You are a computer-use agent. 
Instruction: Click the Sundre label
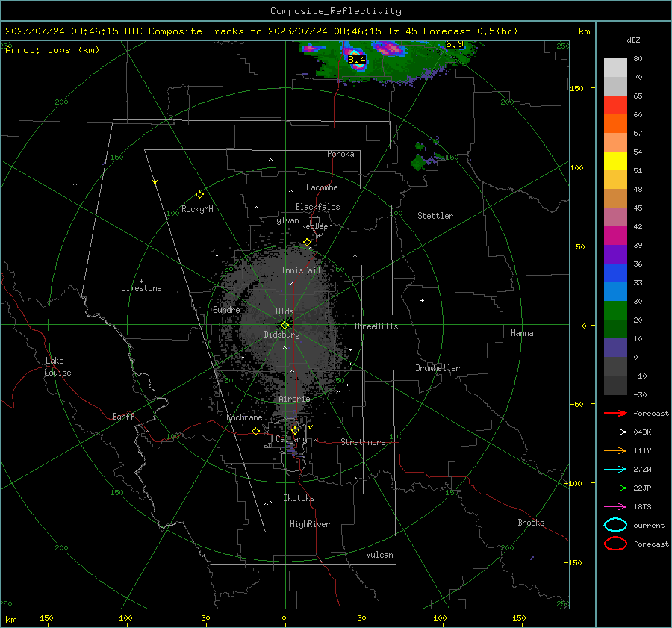point(226,310)
